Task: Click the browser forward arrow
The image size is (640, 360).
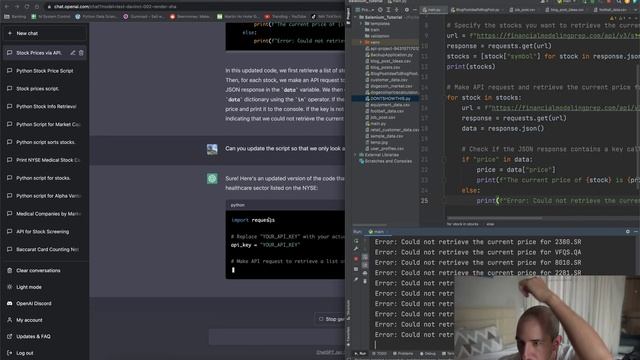Action: coord(17,7)
